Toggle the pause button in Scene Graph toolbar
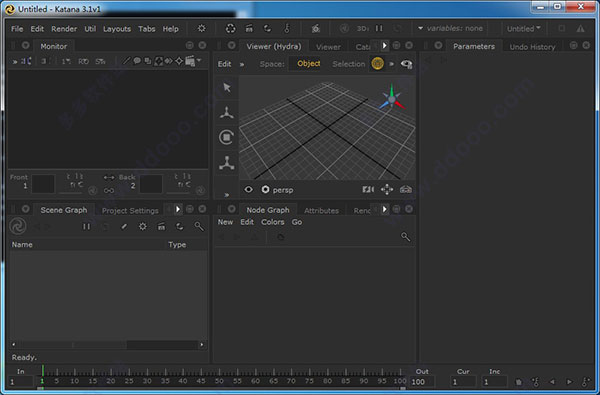This screenshot has height=395, width=600. tap(86, 227)
